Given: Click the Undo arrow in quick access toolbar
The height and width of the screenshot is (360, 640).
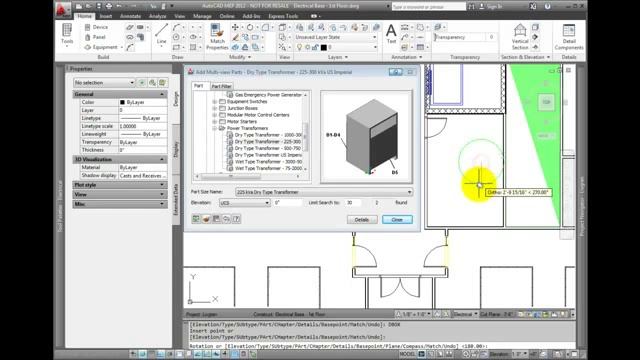Looking at the screenshot, I should (x=119, y=6).
